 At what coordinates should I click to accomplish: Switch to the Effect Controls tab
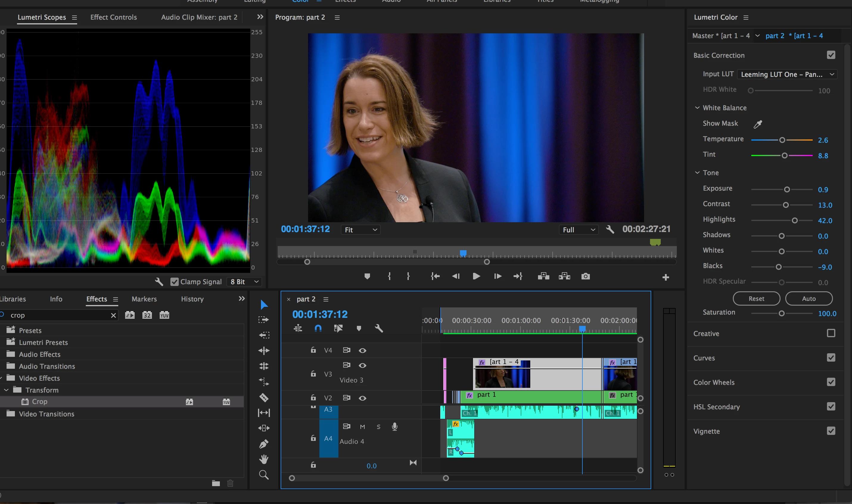click(x=114, y=17)
